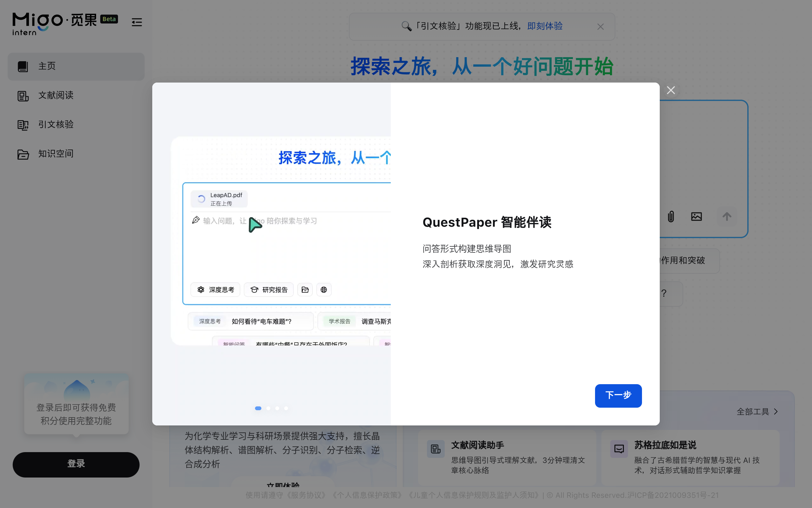Viewport: 812px width, 508px height.
Task: Collapse the sidebar with the menu toggle icon
Action: click(137, 22)
